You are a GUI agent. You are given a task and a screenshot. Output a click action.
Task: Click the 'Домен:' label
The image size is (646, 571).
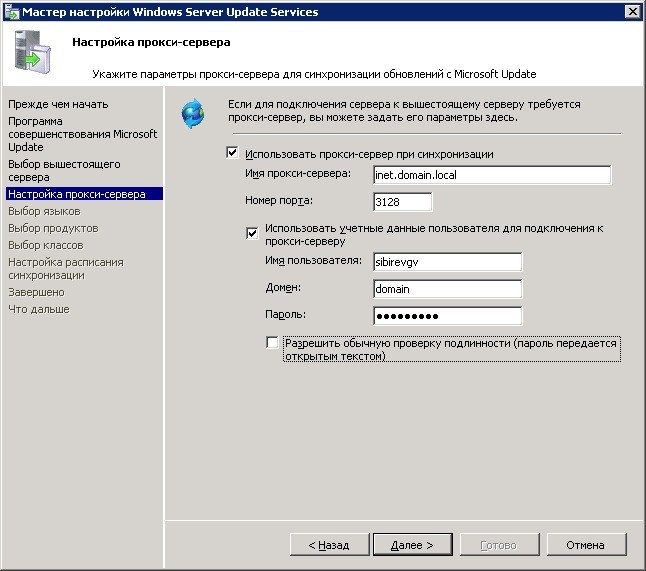283,287
